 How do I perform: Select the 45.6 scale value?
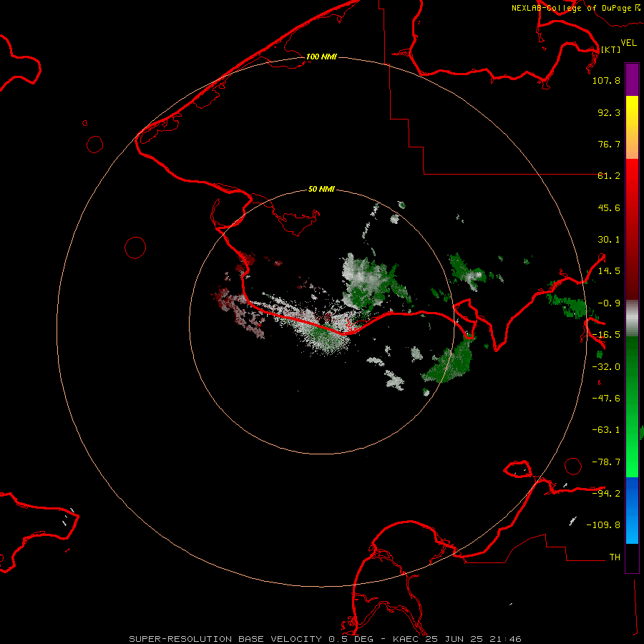609,208
